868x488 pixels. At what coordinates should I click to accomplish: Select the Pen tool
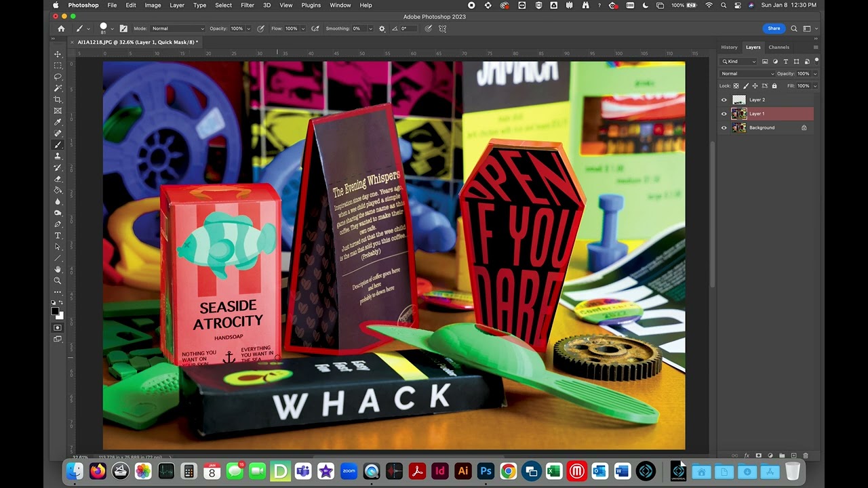[x=58, y=224]
